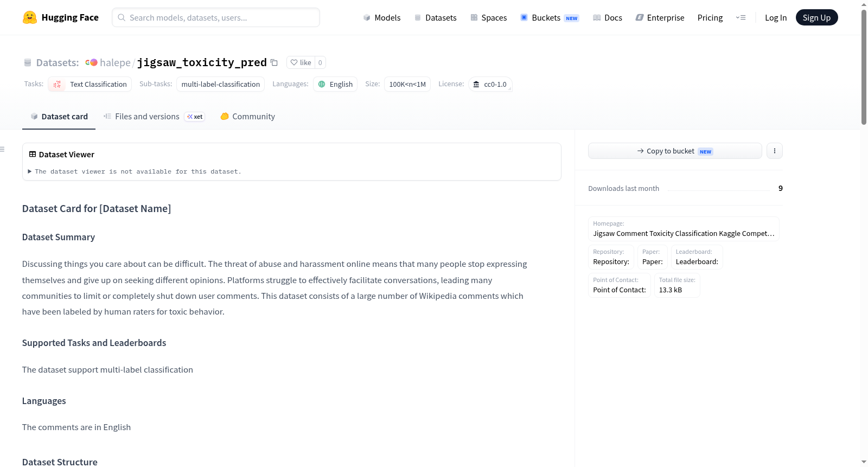Click the search magnifier icon
The width and height of the screenshot is (868, 467).
point(122,17)
